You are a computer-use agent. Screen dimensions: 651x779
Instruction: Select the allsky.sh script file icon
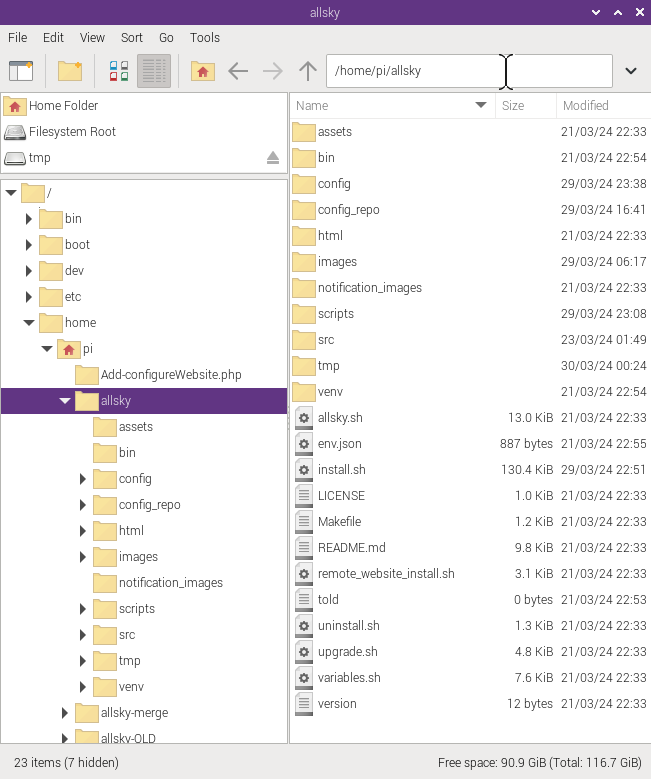click(304, 418)
